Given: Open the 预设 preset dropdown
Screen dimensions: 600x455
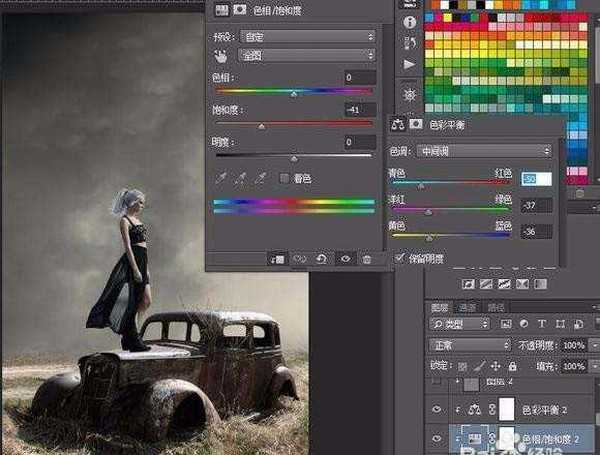Looking at the screenshot, I should [x=308, y=37].
